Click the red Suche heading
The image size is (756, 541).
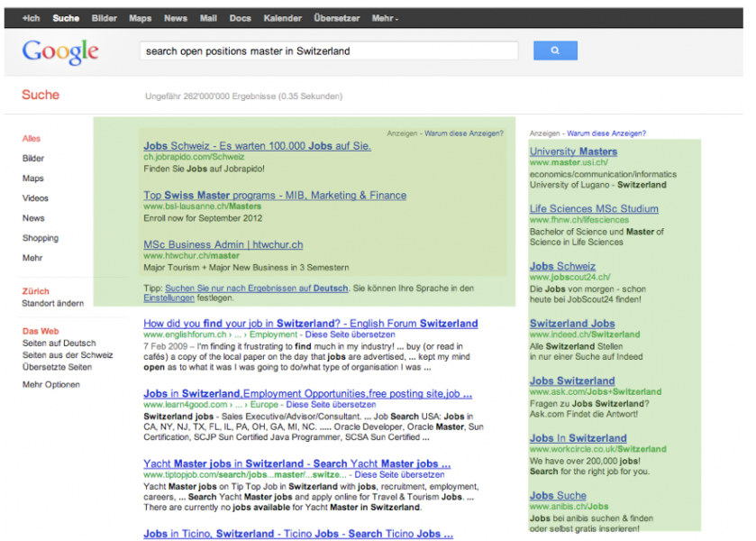click(41, 95)
